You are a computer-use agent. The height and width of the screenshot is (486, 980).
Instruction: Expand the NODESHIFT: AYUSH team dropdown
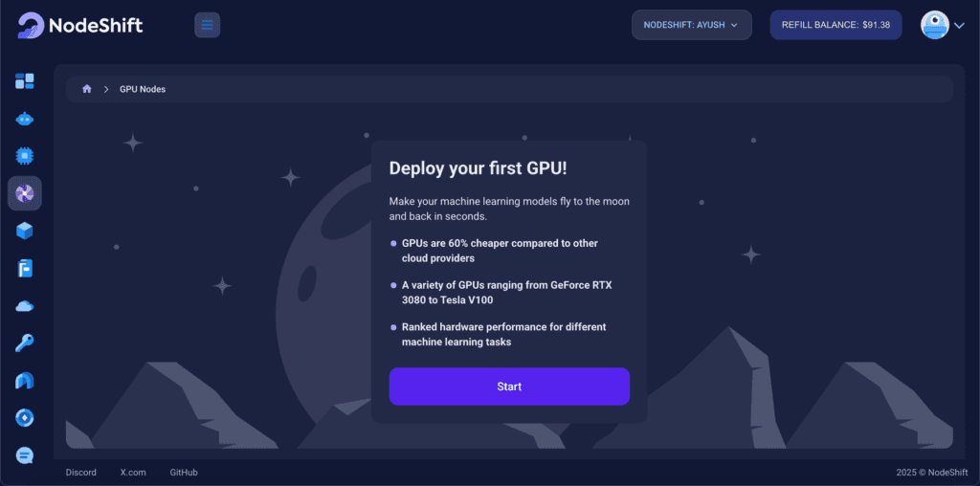[x=691, y=25]
